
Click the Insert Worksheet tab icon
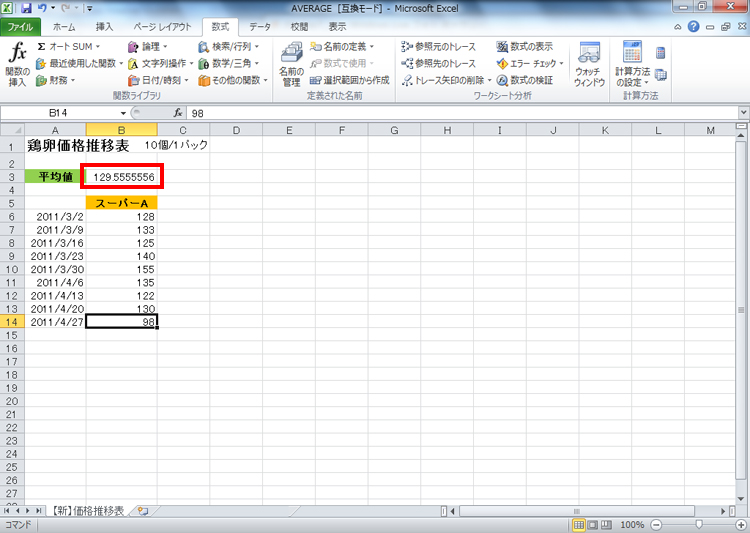point(143,511)
